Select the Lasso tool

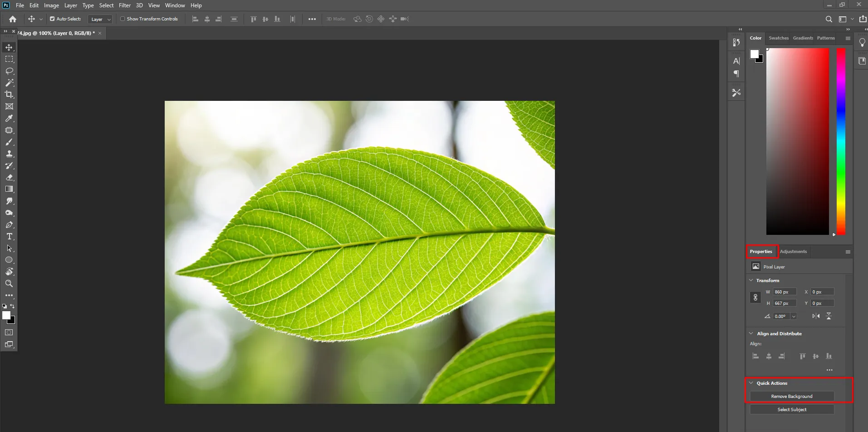[9, 71]
